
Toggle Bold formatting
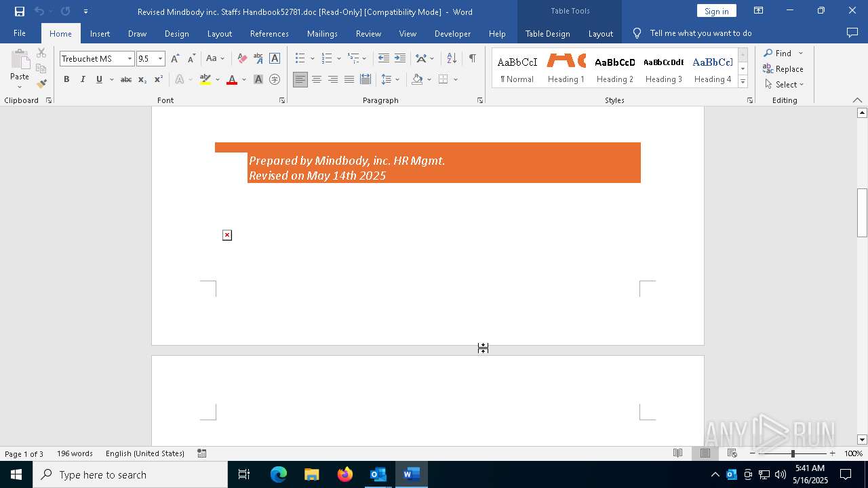(x=66, y=80)
